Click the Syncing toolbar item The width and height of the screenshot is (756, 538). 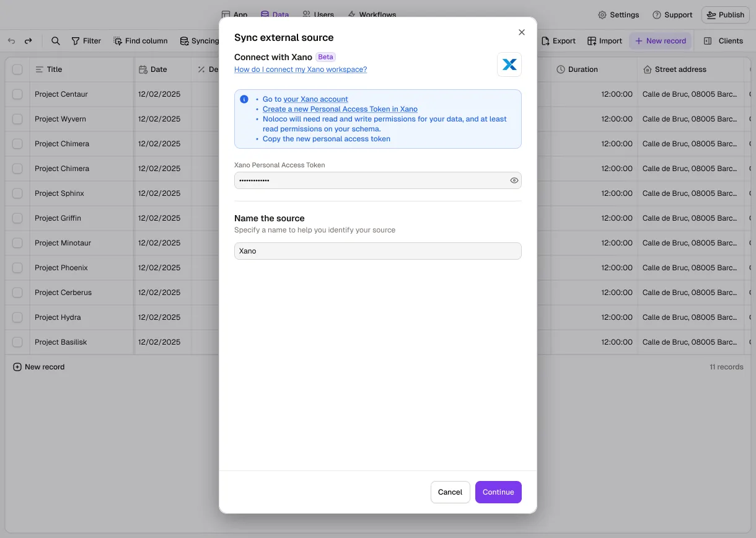[x=200, y=41]
